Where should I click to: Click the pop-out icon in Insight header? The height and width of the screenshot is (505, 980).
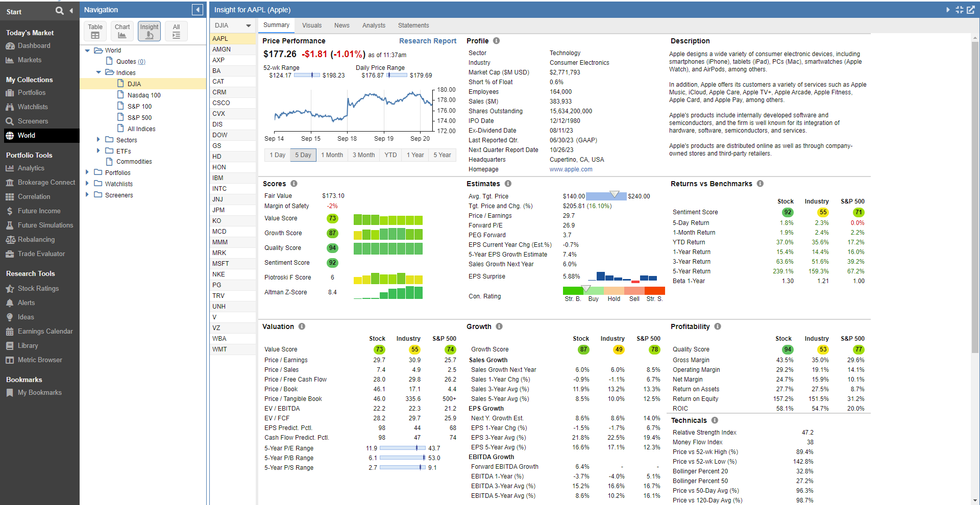click(971, 10)
